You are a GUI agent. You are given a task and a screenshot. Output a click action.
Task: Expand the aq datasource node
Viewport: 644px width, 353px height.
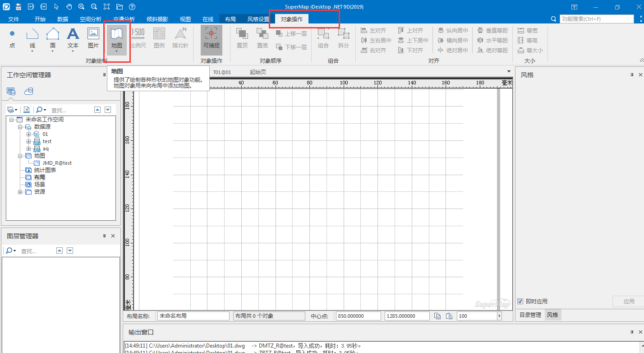click(x=28, y=149)
